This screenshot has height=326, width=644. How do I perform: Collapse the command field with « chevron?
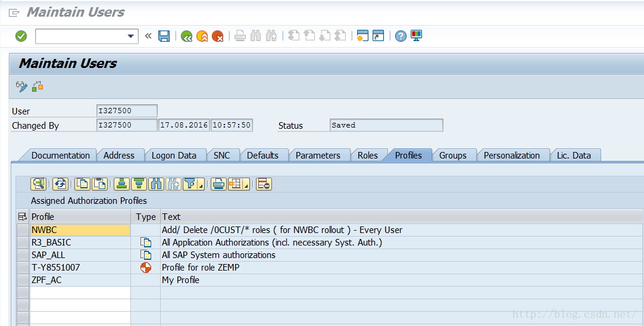[x=148, y=36]
